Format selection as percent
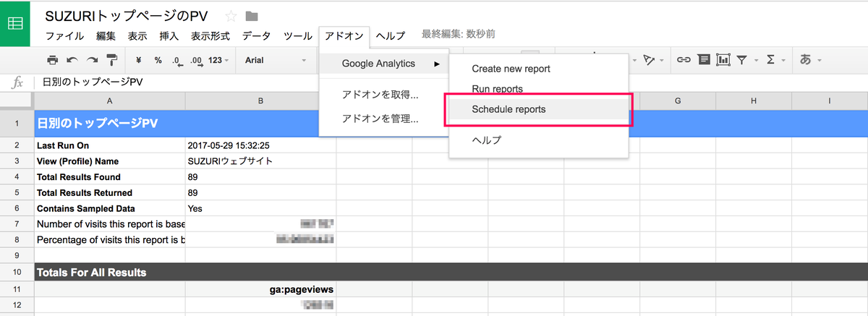This screenshot has height=316, width=868. [x=158, y=60]
